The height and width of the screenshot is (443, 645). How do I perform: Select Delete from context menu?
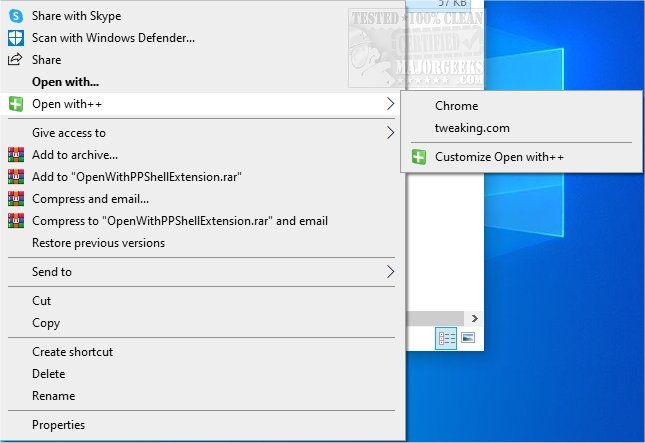[202, 374]
